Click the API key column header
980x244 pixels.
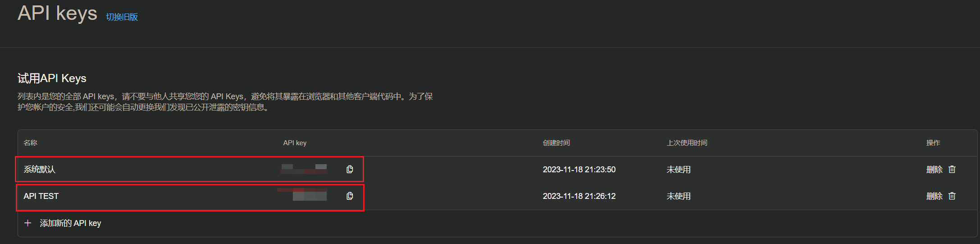click(x=295, y=143)
